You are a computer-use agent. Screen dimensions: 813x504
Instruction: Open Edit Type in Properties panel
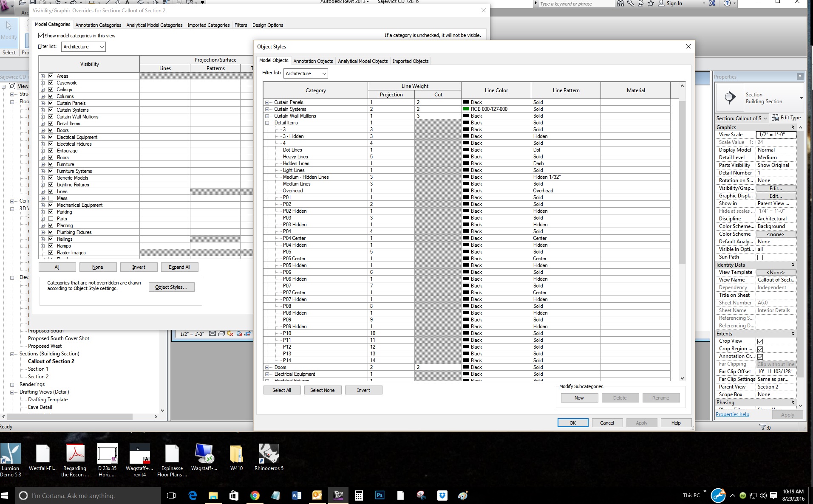[786, 118]
